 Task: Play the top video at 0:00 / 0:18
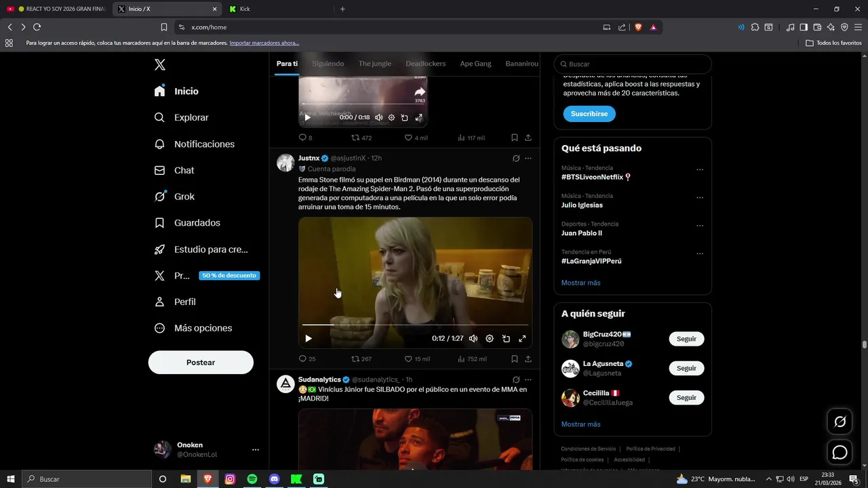[x=307, y=117]
